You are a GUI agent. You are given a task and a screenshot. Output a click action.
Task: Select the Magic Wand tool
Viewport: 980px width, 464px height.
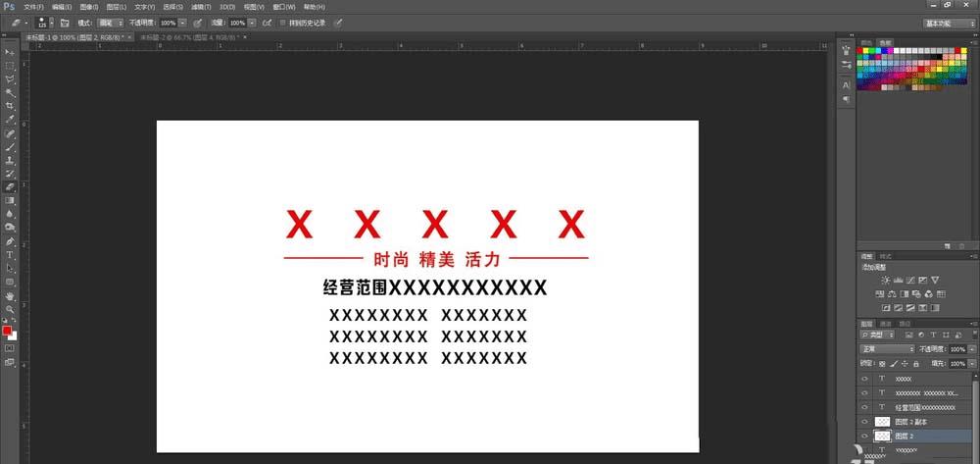[x=10, y=92]
